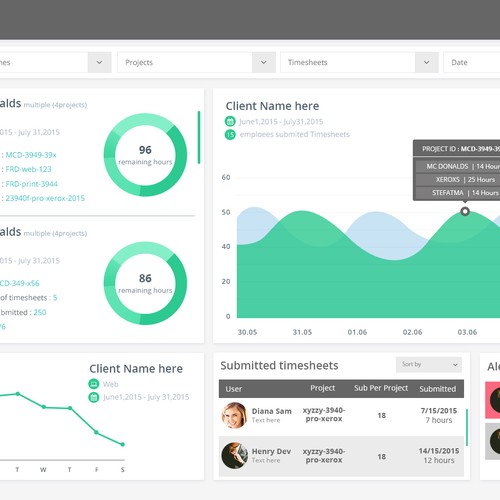
Task: Click the 96 remaining hours donut chart
Action: pyautogui.click(x=145, y=155)
